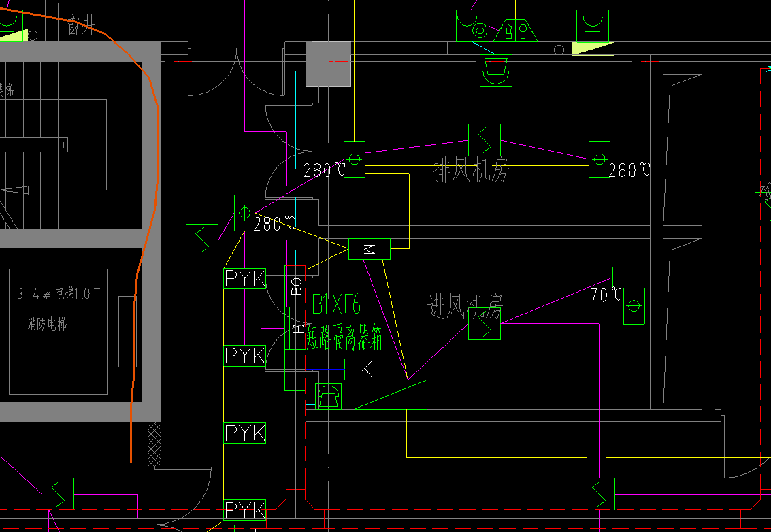Viewport: 771px width, 532px height.
Task: Select smoke detector inside 排风机房 room
Action: tap(485, 140)
